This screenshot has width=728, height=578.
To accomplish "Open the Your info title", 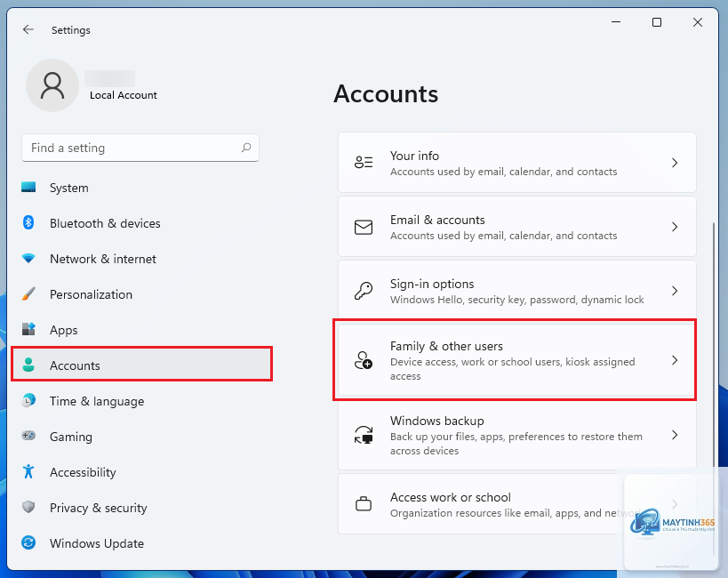I will pos(414,156).
